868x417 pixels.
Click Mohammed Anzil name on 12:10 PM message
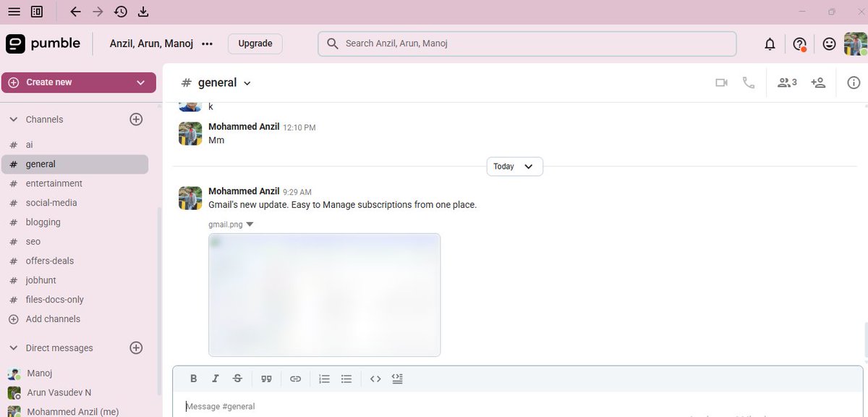pyautogui.click(x=244, y=126)
